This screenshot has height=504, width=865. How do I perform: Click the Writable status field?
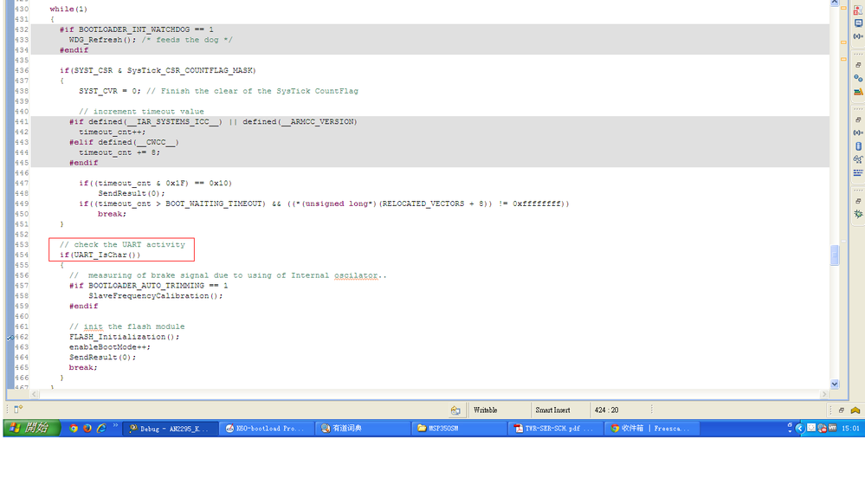486,410
